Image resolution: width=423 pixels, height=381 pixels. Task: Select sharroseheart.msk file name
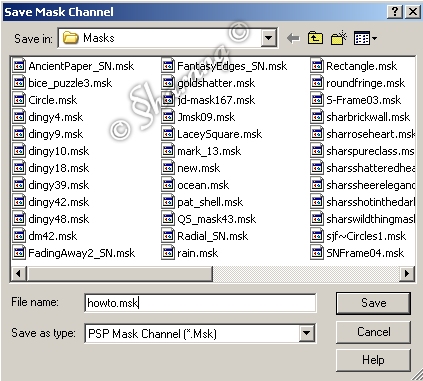[x=370, y=134]
